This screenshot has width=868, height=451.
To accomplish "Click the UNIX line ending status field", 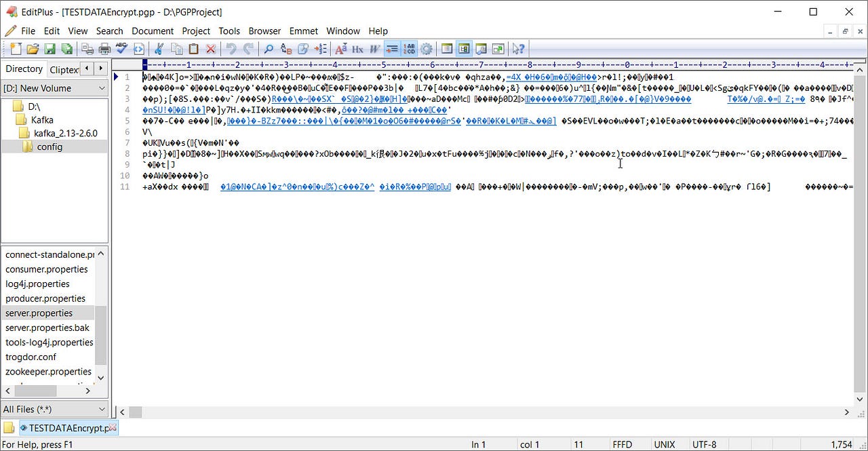I will pos(664,444).
